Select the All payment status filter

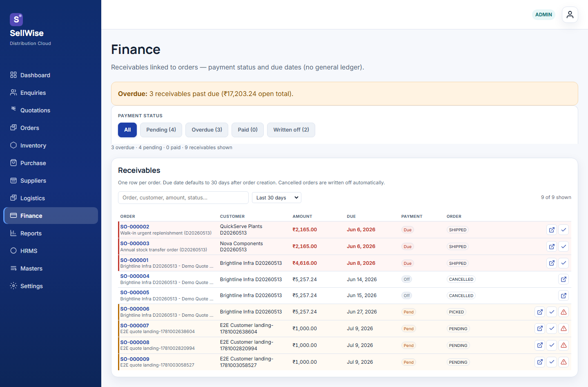127,130
